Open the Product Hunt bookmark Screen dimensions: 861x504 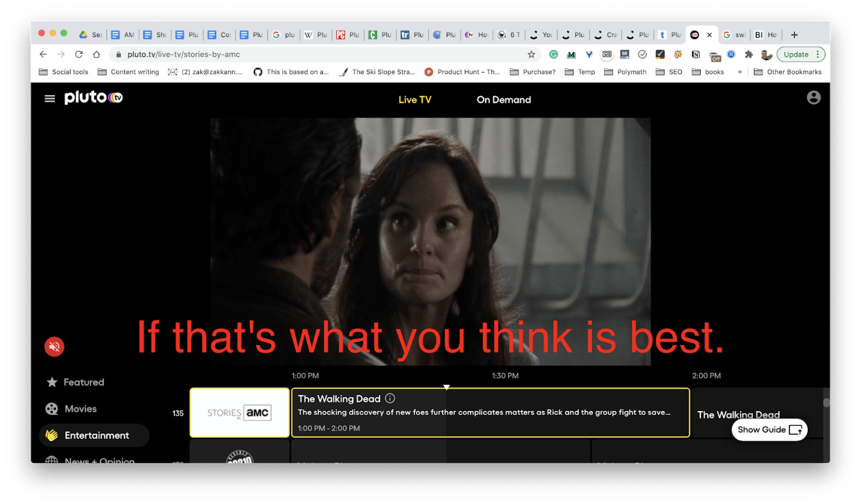coord(462,72)
